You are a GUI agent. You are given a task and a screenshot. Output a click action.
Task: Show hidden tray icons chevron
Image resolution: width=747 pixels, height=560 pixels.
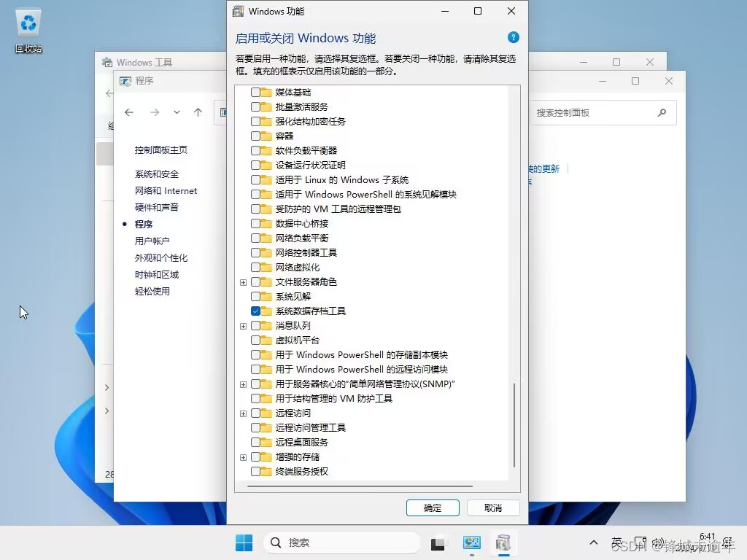(594, 542)
